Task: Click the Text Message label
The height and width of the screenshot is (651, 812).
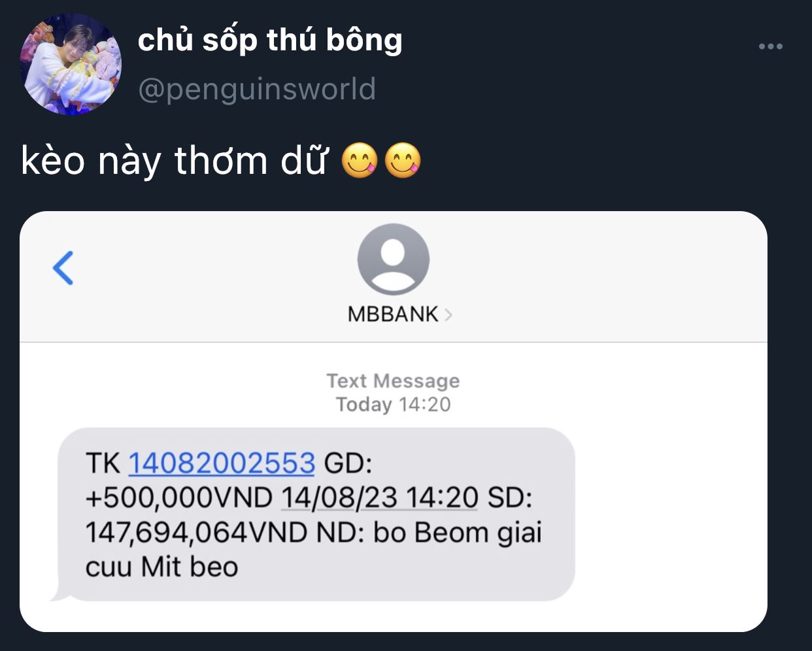Action: [393, 380]
